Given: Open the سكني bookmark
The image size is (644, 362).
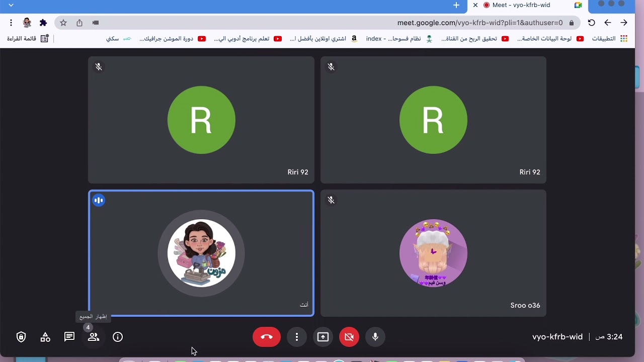Looking at the screenshot, I should (119, 39).
